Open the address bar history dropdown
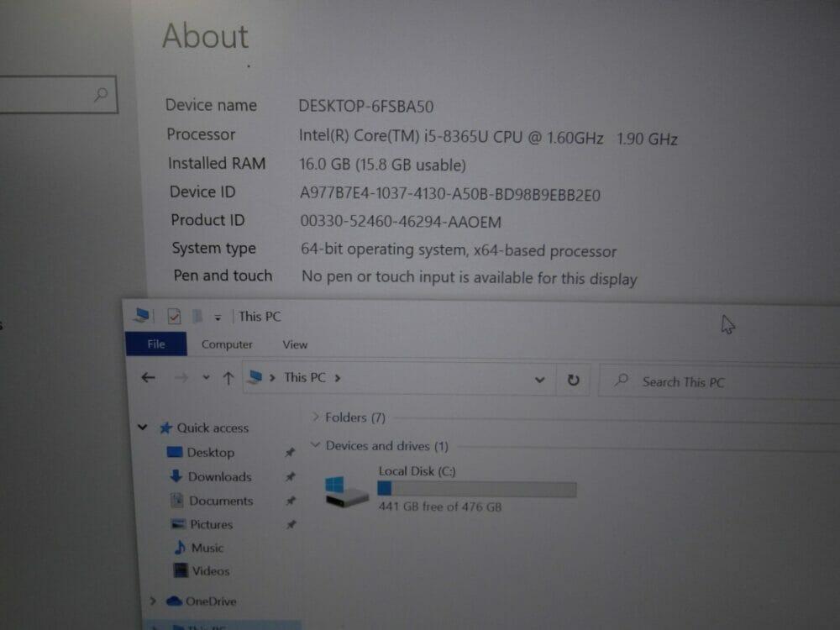 tap(539, 380)
